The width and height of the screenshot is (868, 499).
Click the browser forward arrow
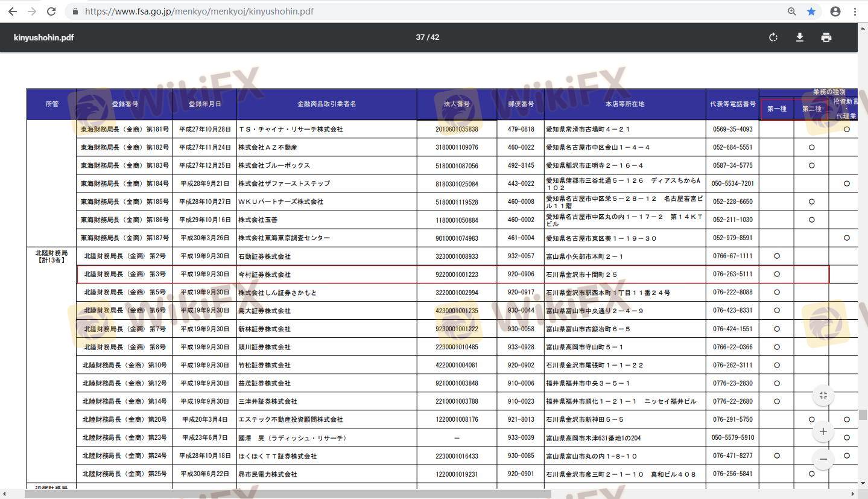(32, 11)
